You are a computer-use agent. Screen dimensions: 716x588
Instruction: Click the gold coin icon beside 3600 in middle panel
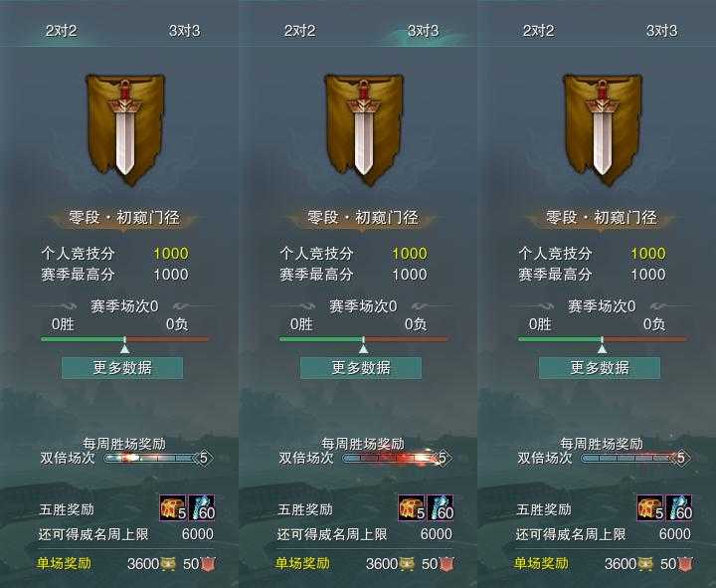pyautogui.click(x=407, y=564)
